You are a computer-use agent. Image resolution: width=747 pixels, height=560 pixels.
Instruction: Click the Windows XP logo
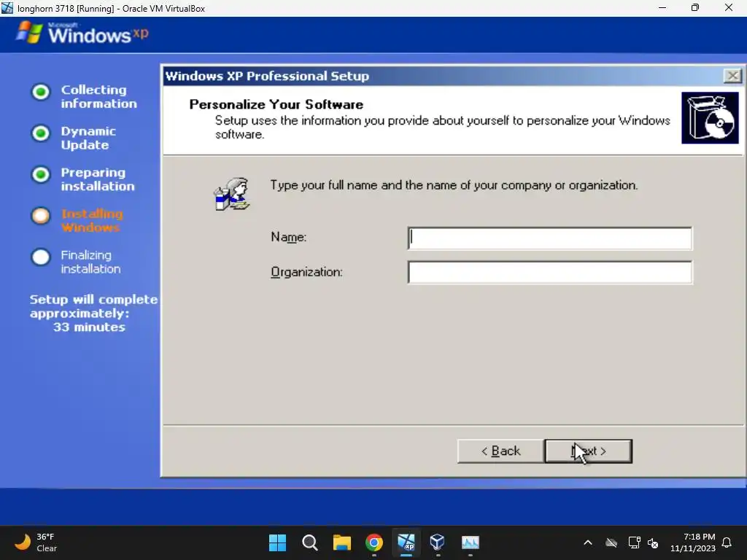click(x=82, y=34)
